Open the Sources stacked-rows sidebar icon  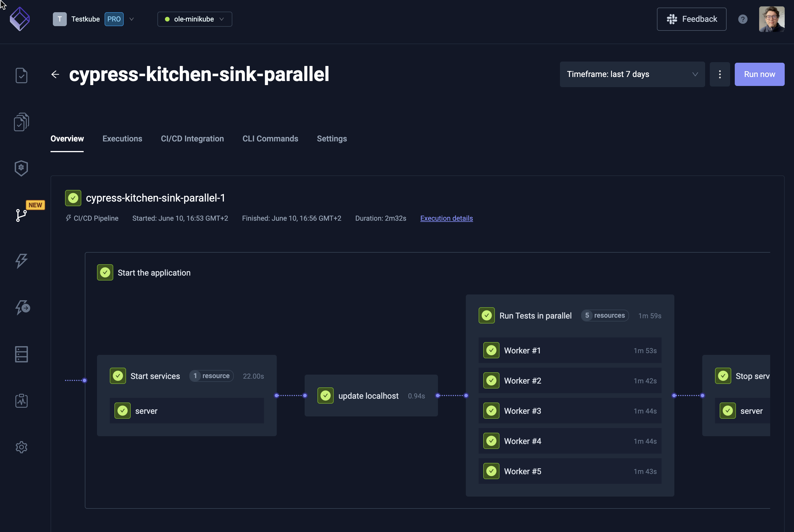pyautogui.click(x=21, y=354)
